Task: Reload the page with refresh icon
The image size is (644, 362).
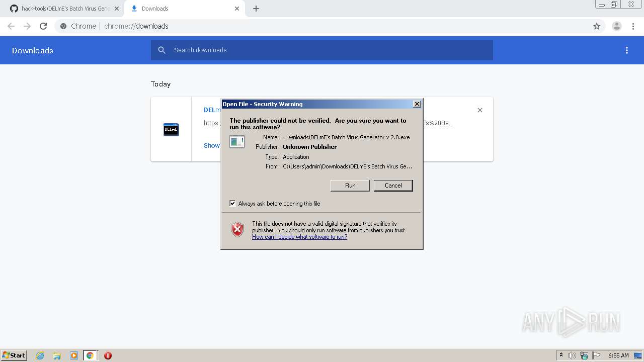Action: pos(43,26)
